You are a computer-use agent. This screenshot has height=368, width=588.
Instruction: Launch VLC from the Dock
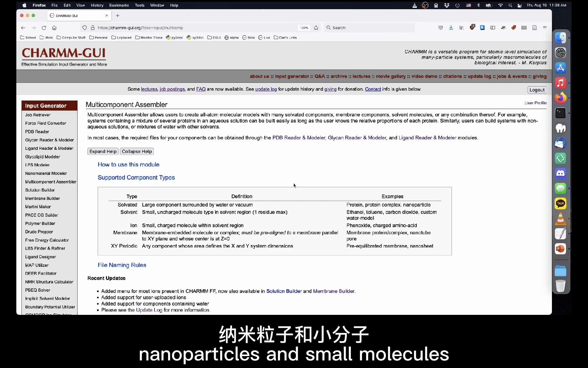(x=560, y=219)
